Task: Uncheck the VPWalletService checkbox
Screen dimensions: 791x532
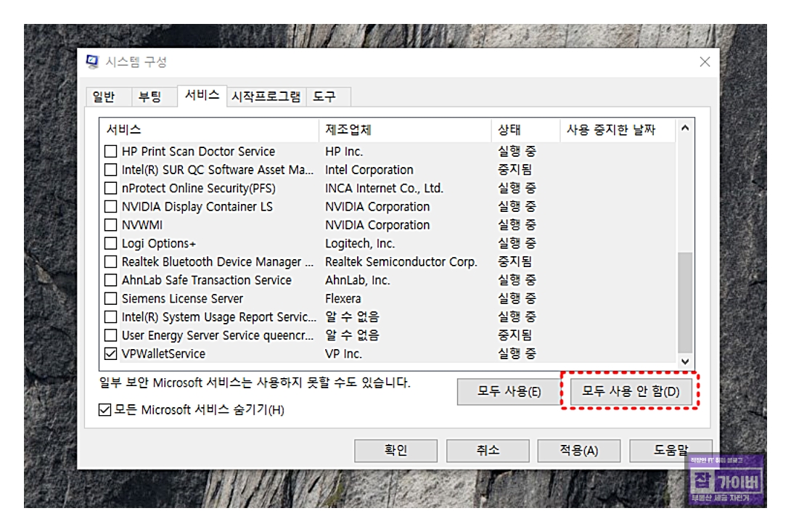Action: coord(110,354)
